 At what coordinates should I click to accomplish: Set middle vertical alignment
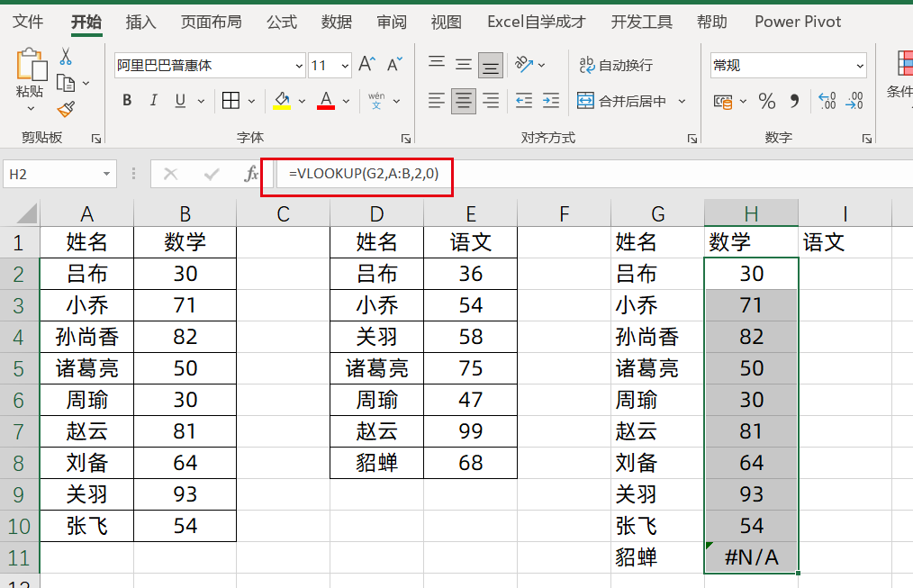coord(464,65)
